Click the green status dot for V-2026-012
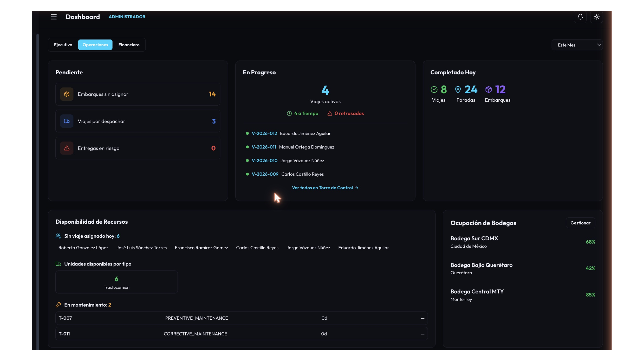Image resolution: width=644 pixels, height=361 pixels. pos(247,133)
